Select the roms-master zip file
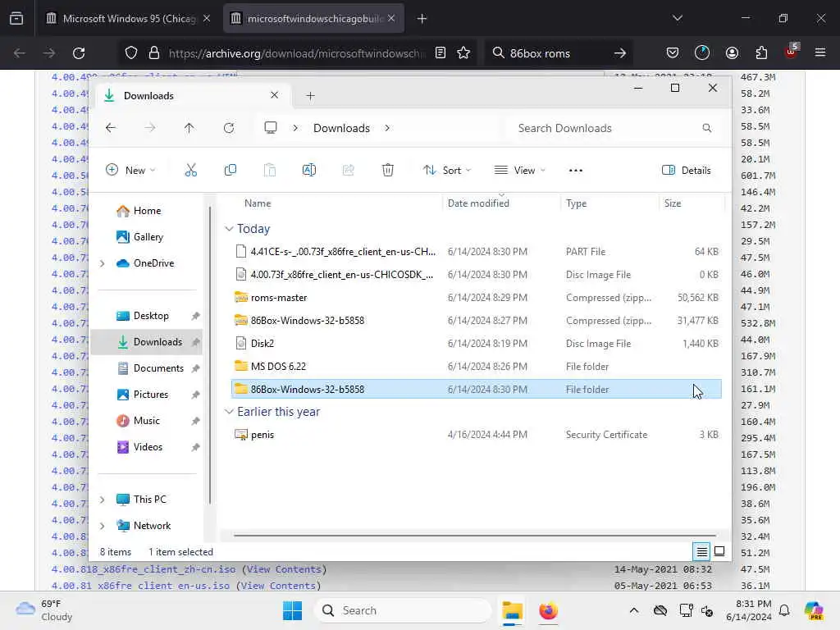 (x=477, y=297)
